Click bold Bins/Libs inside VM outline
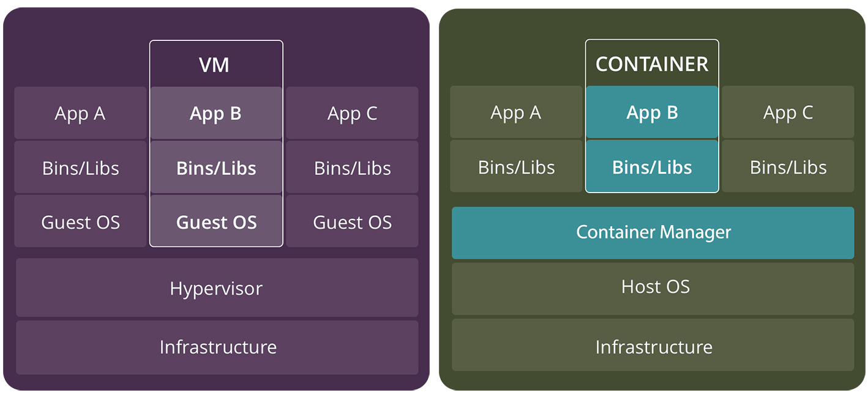This screenshot has width=868, height=398. [x=215, y=168]
